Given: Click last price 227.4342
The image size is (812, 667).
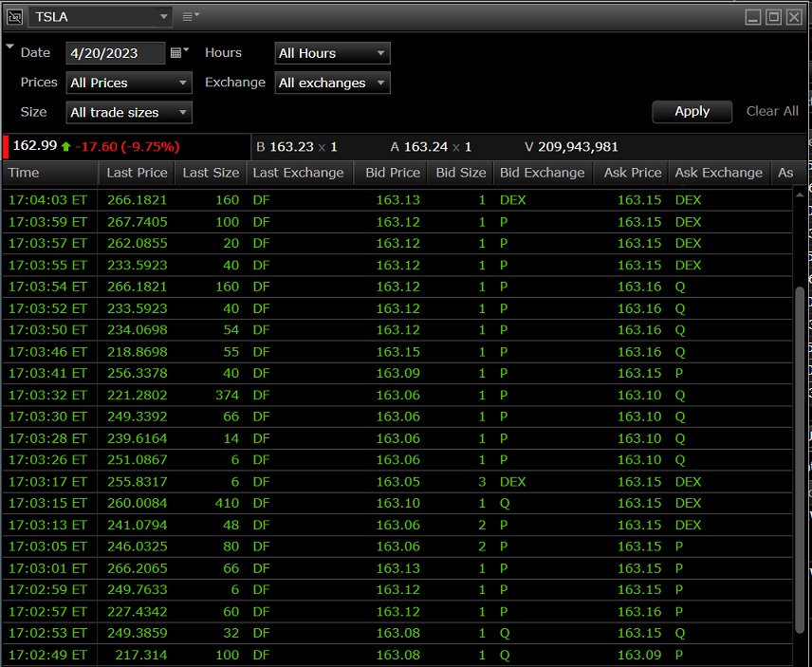Looking at the screenshot, I should click(x=138, y=612).
